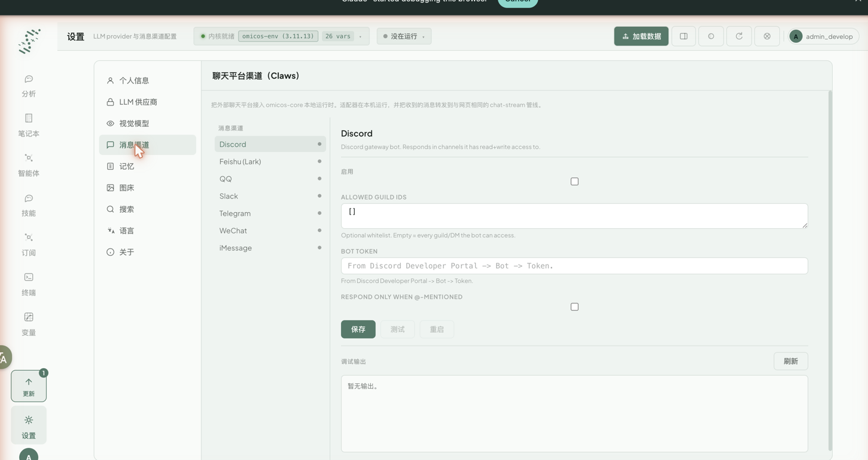868x460 pixels.
Task: Toggle the 启用 enable checkbox
Action: pyautogui.click(x=575, y=182)
